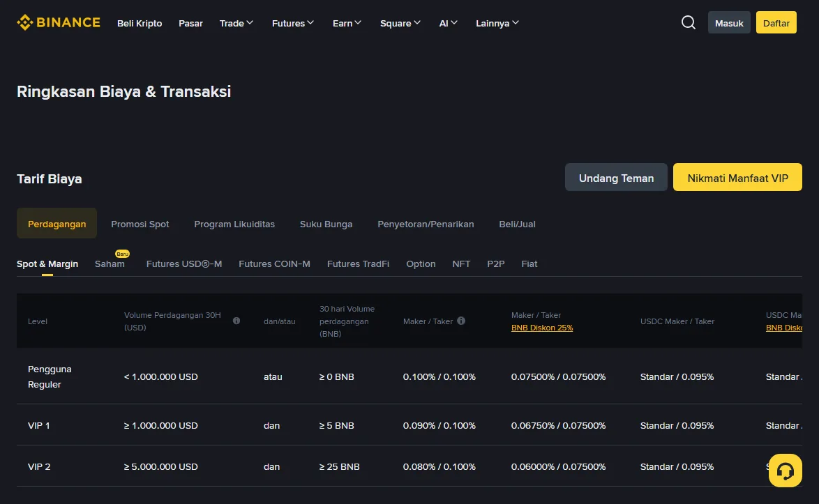Screen dimensions: 819x504
Task: Click the VIP 2 level cell
Action: pos(39,467)
